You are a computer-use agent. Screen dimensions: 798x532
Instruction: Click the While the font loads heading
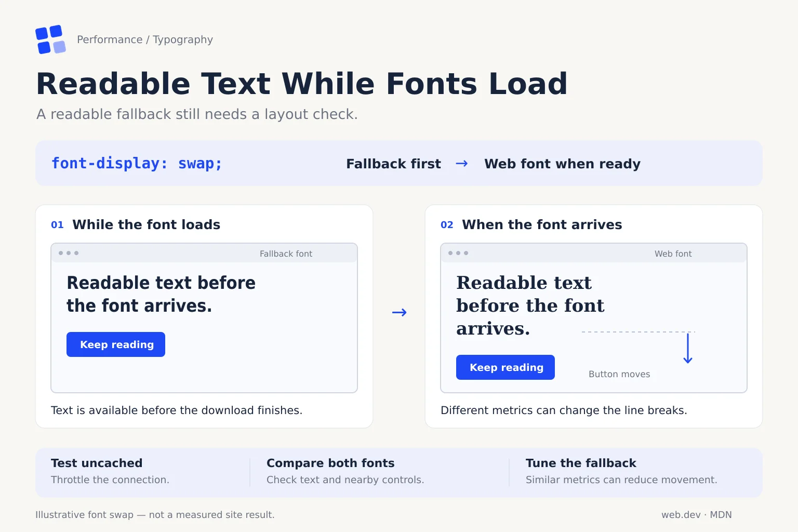pos(146,224)
